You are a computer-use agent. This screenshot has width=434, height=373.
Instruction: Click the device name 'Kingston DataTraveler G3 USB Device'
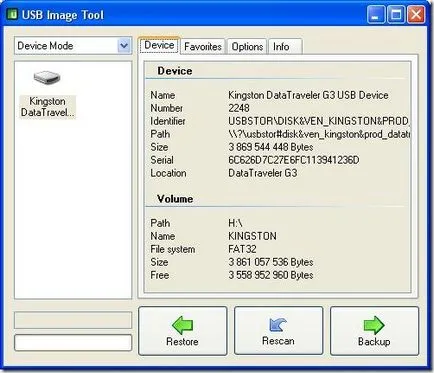coord(308,95)
